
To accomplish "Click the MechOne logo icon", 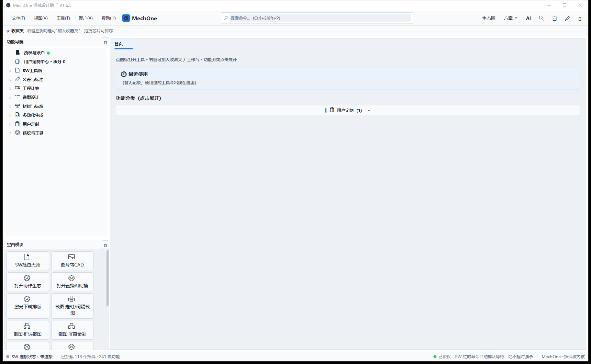I will (126, 18).
